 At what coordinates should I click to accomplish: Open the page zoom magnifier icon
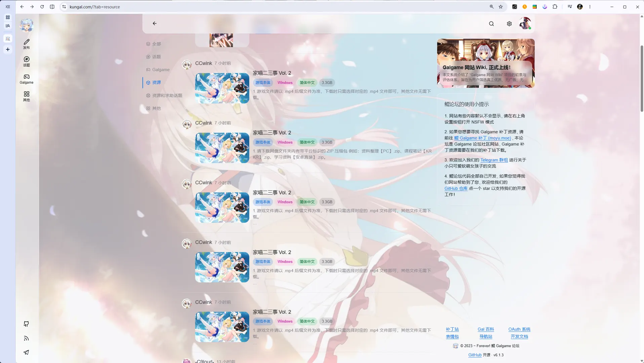coord(491,7)
